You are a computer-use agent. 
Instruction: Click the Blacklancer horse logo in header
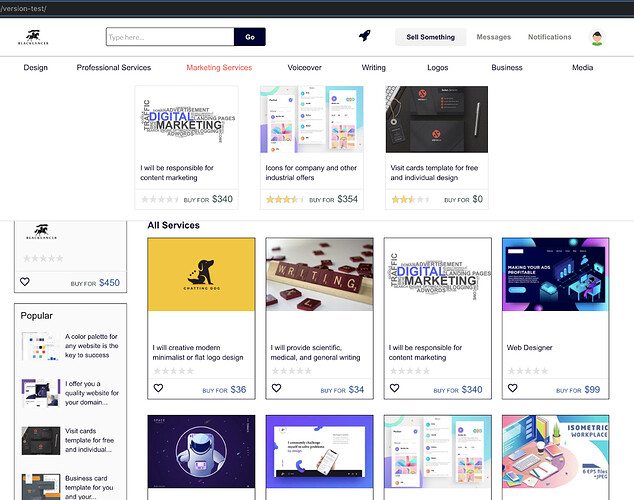point(33,37)
